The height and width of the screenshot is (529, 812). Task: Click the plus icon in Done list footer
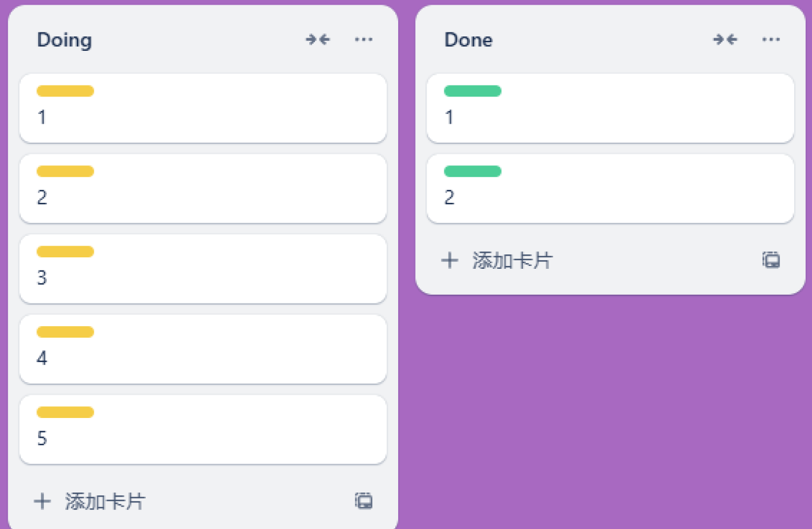450,260
